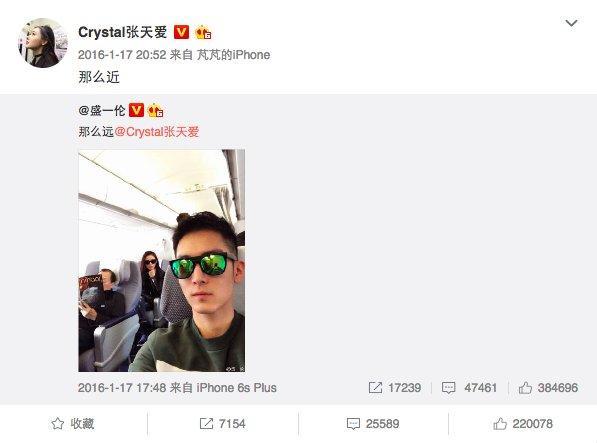Screen dimensions: 597x443
Task: Toggle 收藏 favorite star
Action: click(73, 424)
